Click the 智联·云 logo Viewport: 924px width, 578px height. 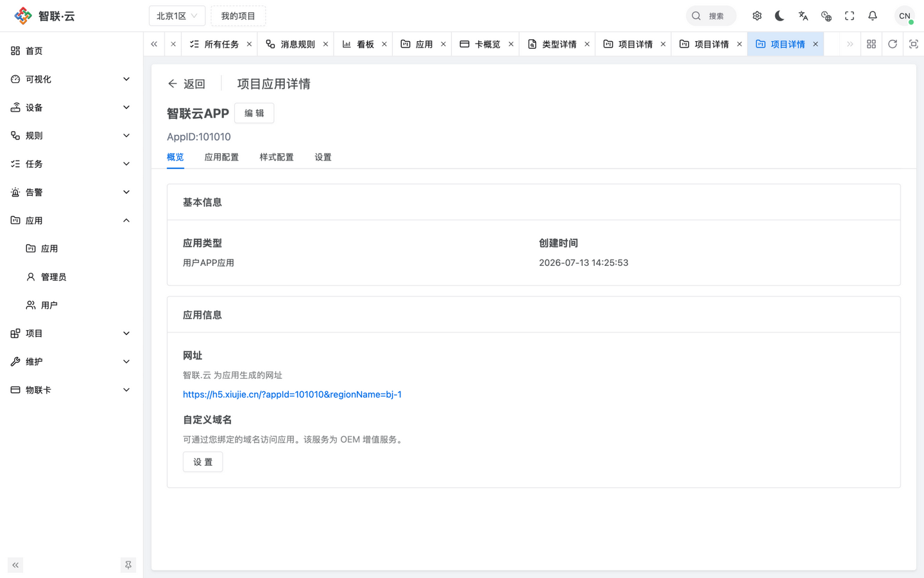click(x=45, y=16)
